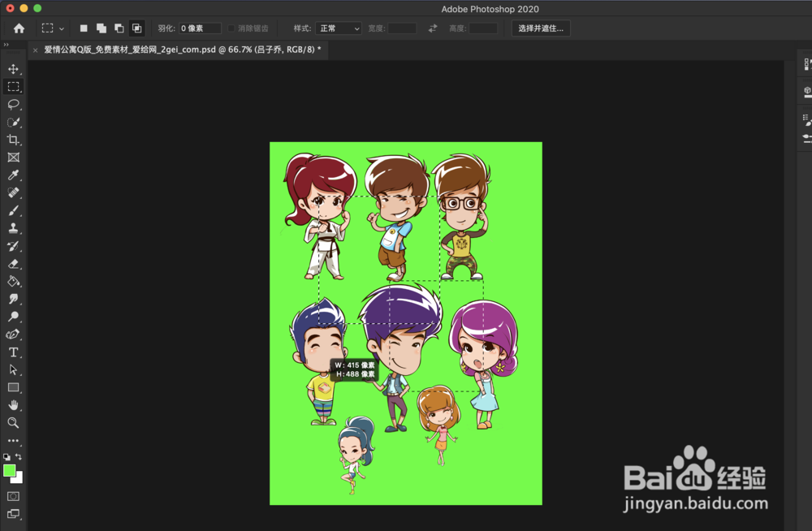Select the Pen tool
Viewport: 812px width, 531px height.
14,335
